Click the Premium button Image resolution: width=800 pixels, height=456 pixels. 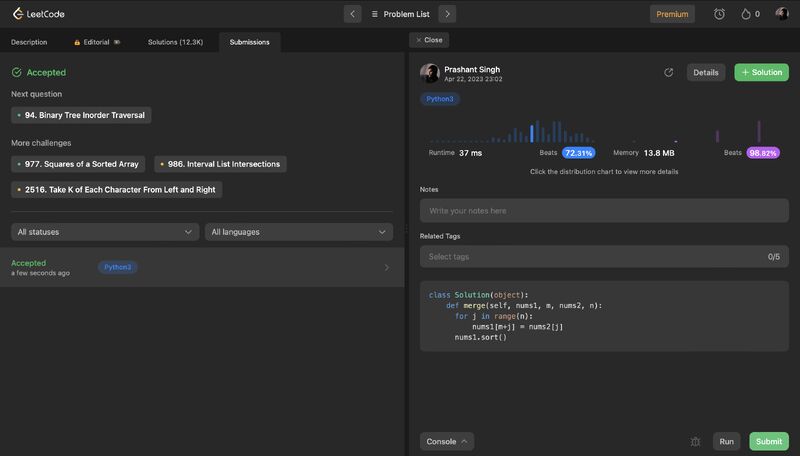[x=672, y=14]
